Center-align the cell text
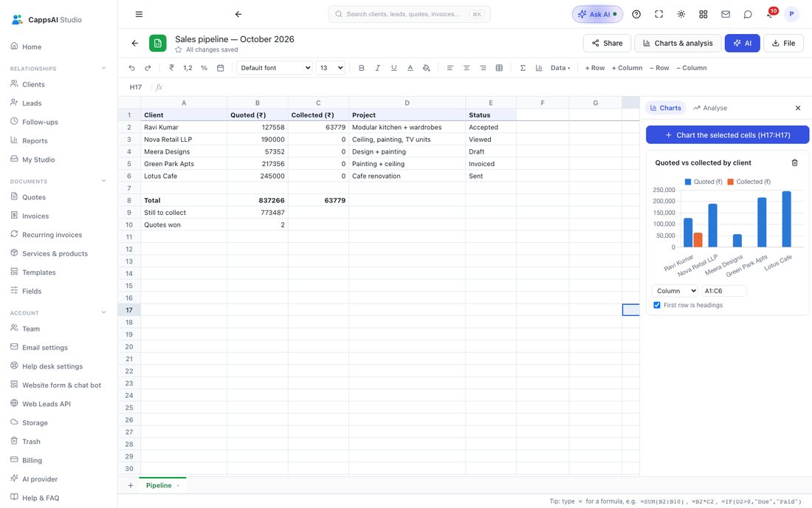Image resolution: width=812 pixels, height=508 pixels. [467, 68]
